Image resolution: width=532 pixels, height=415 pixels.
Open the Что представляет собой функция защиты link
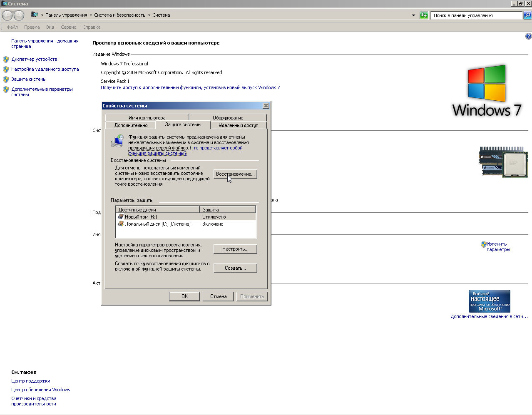click(x=185, y=151)
